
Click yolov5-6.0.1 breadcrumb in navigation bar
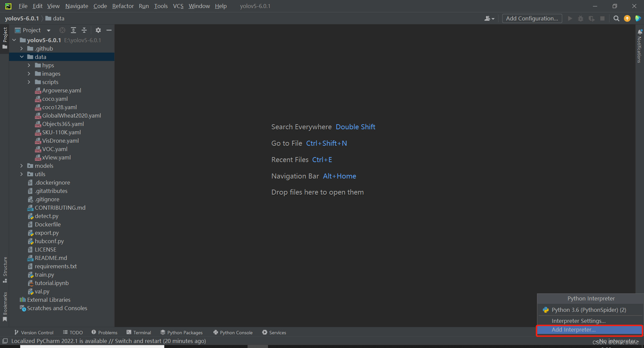(22, 18)
